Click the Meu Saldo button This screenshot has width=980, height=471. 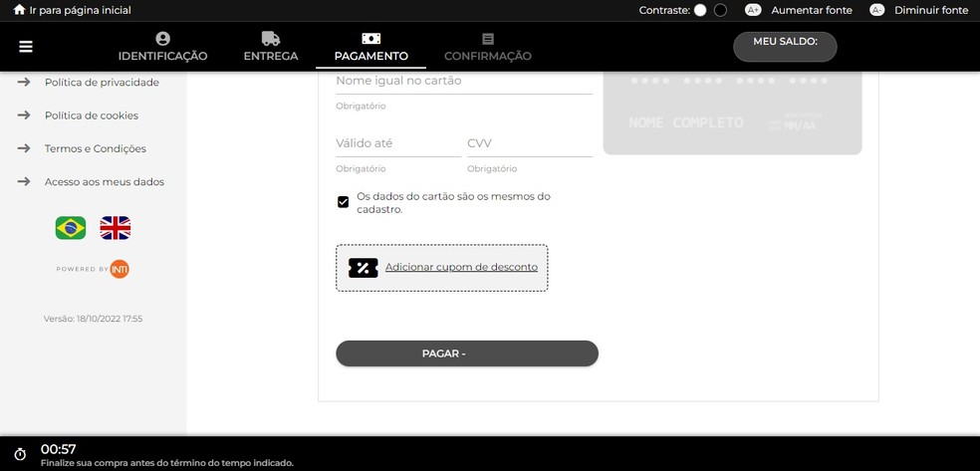(x=785, y=46)
